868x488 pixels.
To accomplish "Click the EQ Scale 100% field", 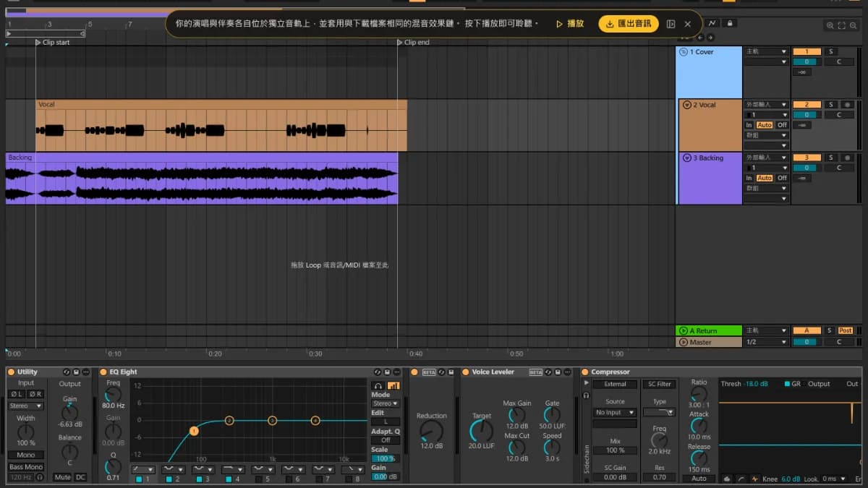I will pyautogui.click(x=386, y=458).
